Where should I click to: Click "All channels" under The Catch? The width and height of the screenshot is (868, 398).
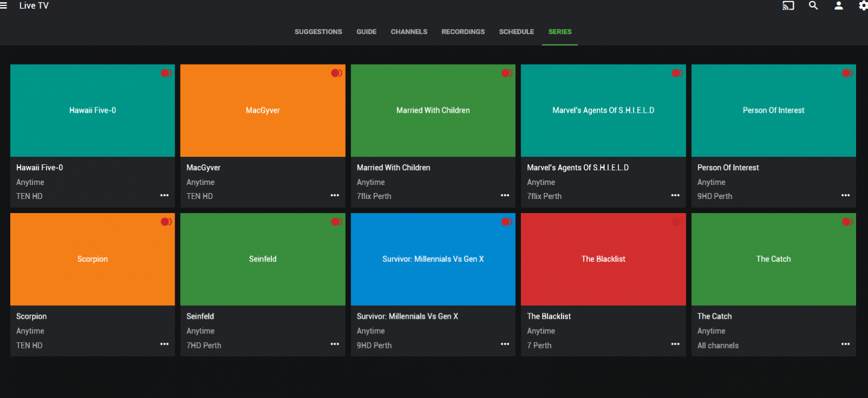click(718, 345)
